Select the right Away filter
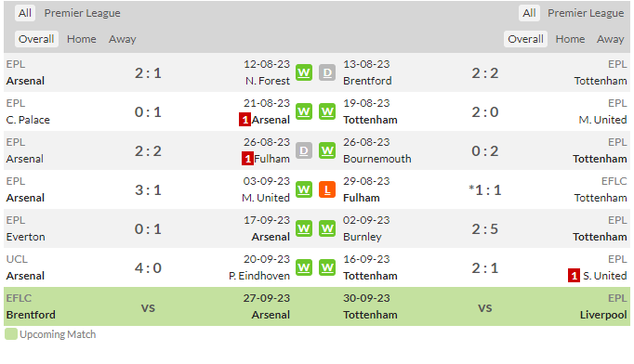Screen dimensions: 634x364 (x=610, y=39)
